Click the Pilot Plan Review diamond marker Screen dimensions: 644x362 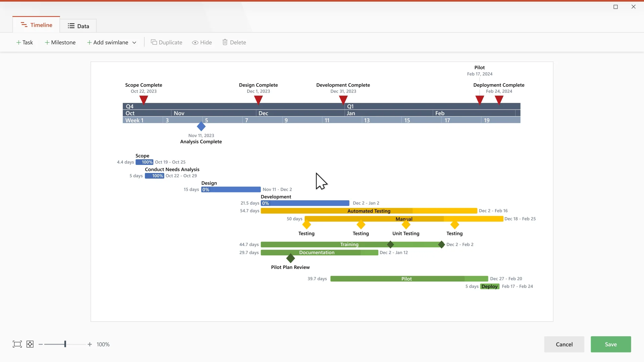coord(290,258)
